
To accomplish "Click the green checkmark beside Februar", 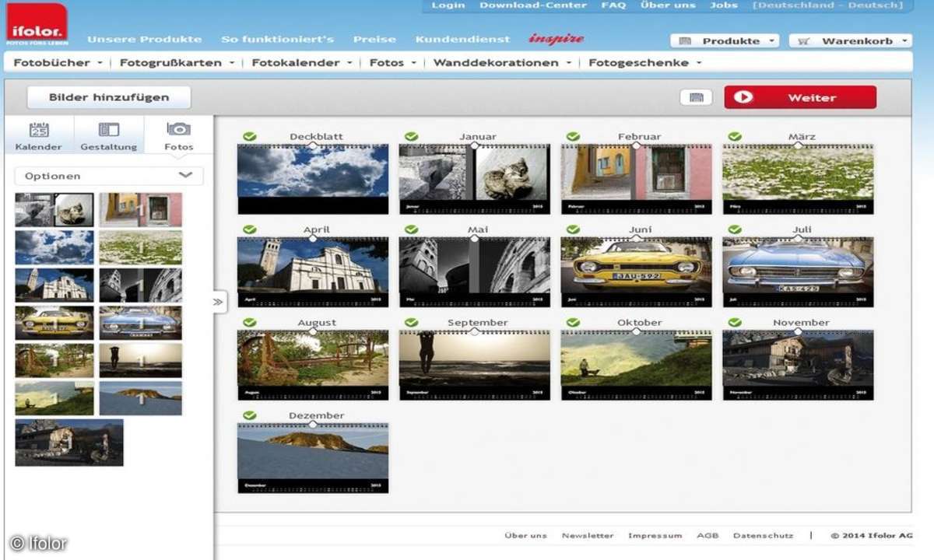I will point(573,137).
